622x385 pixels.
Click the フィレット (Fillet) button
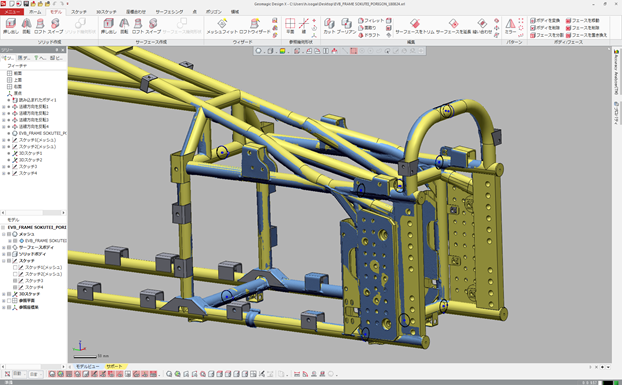(x=371, y=21)
